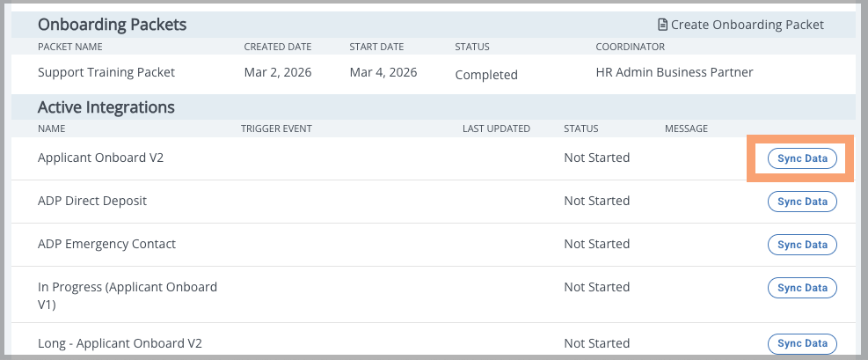Sync Data for Applicant Onboard V2
The width and height of the screenshot is (868, 360).
coord(802,158)
